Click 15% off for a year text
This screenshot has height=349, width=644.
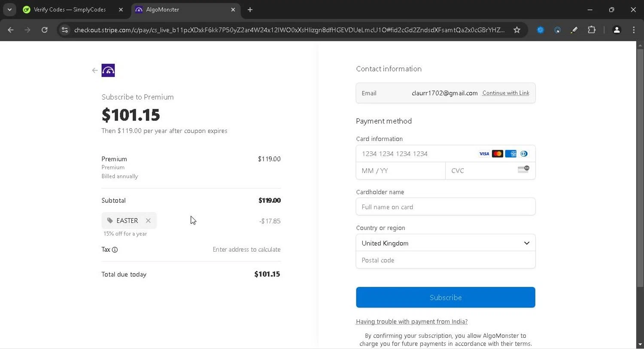pyautogui.click(x=125, y=234)
